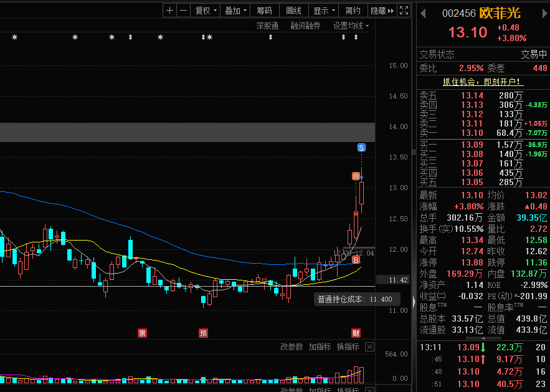Open the 复权 dropdown
The width and height of the screenshot is (550, 392).
[206, 11]
